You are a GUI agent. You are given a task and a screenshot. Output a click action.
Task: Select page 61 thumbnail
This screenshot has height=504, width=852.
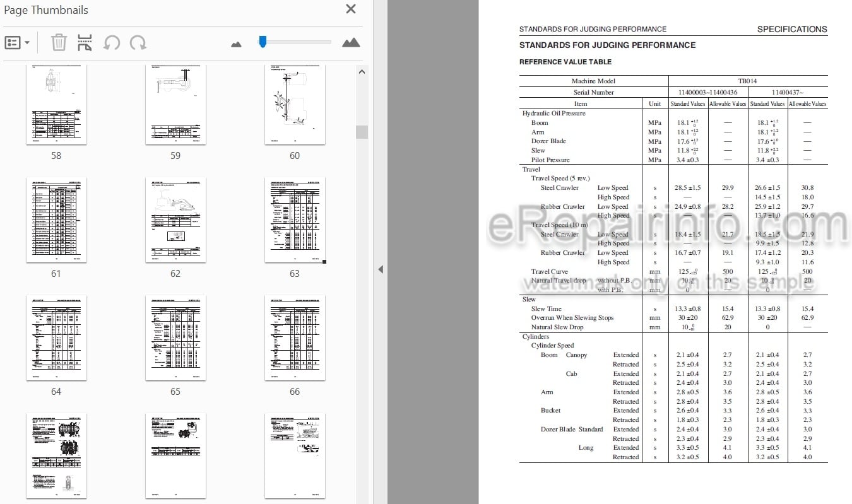click(x=56, y=220)
